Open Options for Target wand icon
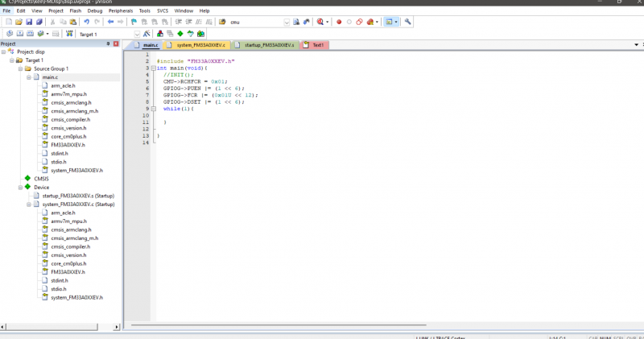This screenshot has height=339, width=644. coord(147,34)
